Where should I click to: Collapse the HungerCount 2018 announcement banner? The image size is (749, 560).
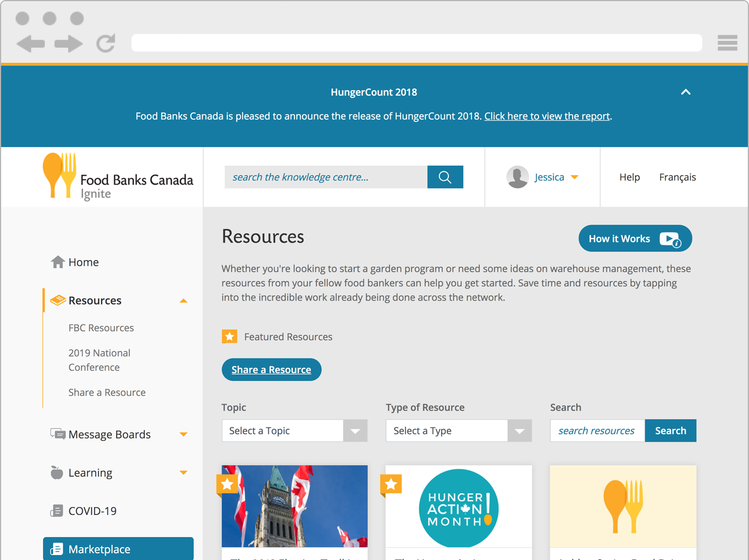pos(685,92)
